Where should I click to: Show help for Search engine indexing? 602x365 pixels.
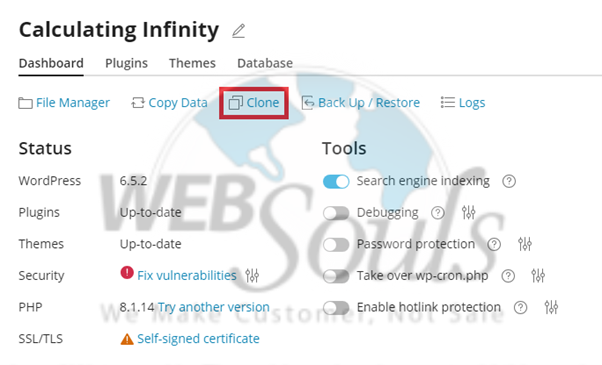(509, 181)
